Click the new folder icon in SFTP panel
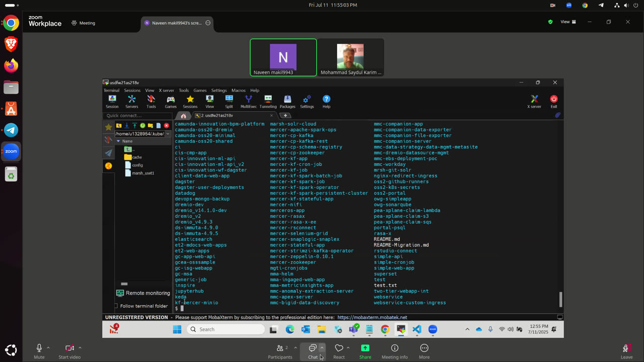644x362 pixels. point(150,126)
